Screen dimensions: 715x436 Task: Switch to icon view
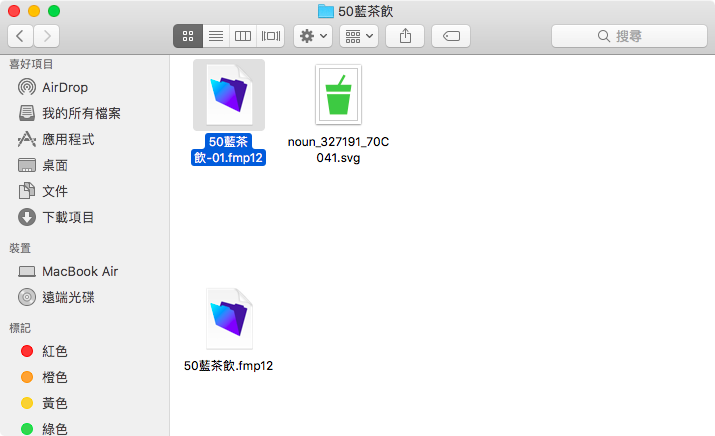click(188, 36)
